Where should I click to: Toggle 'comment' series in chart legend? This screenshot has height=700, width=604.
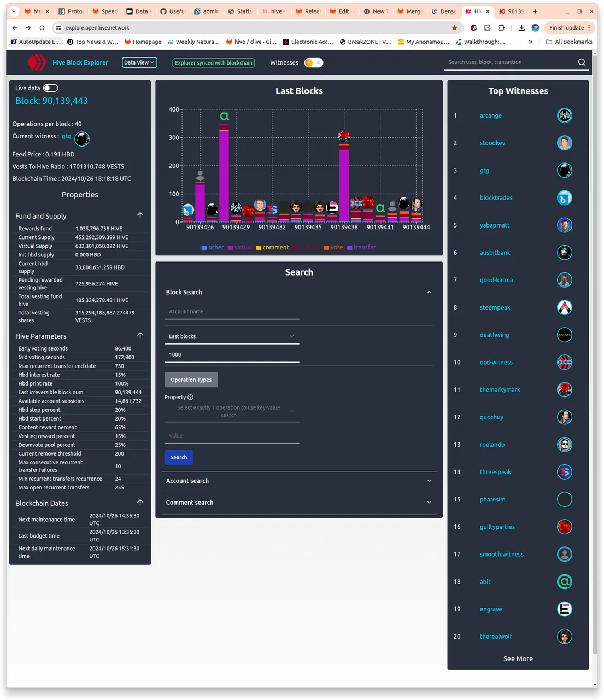272,248
